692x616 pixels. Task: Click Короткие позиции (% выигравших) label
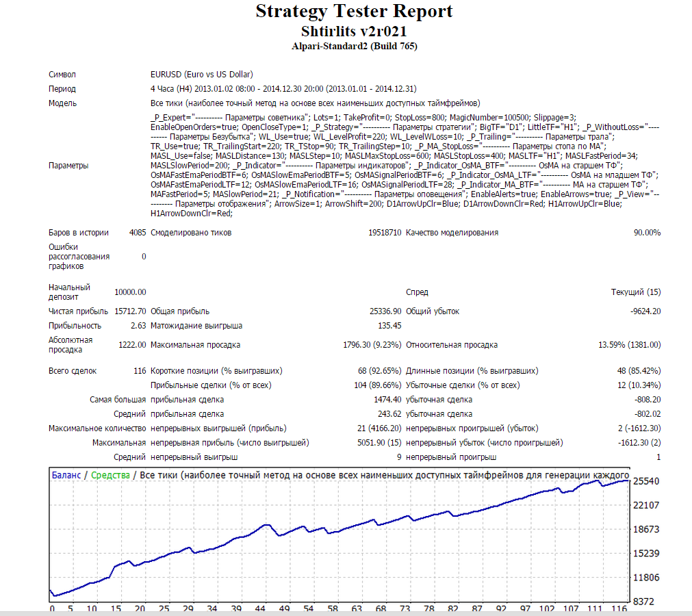216,371
